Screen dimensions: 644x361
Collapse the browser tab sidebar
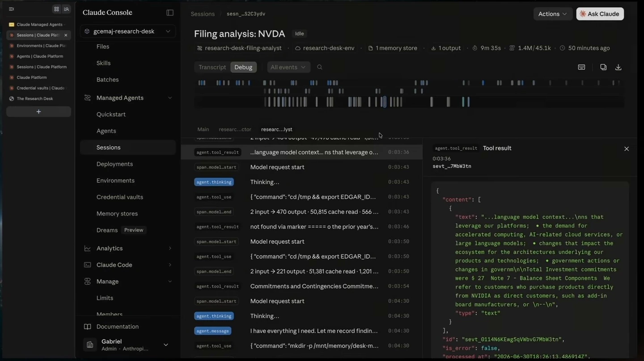pyautogui.click(x=12, y=9)
